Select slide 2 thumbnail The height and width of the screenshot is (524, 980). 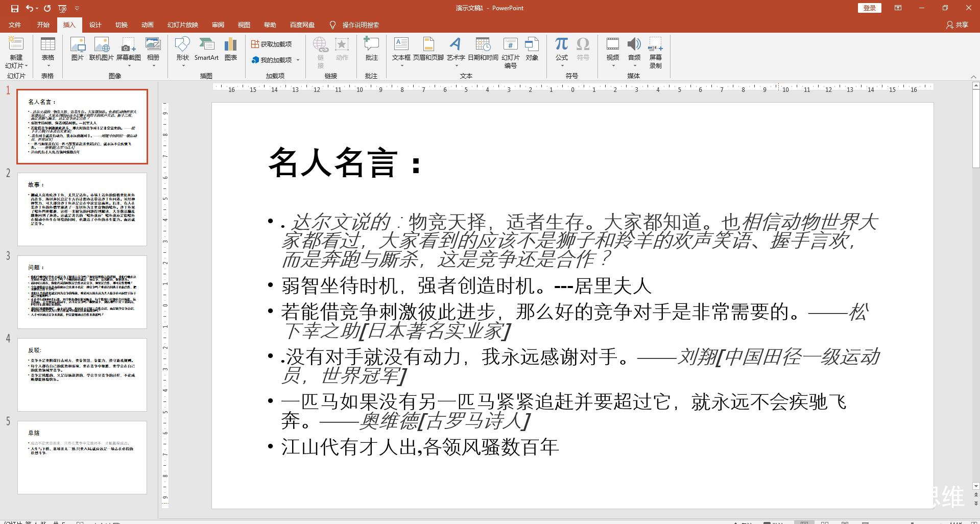pyautogui.click(x=82, y=209)
